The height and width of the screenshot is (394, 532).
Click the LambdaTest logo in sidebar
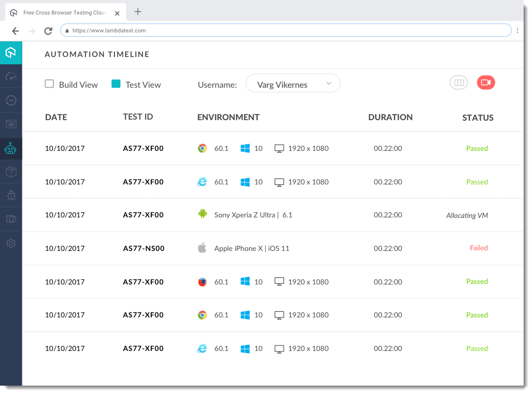(11, 53)
